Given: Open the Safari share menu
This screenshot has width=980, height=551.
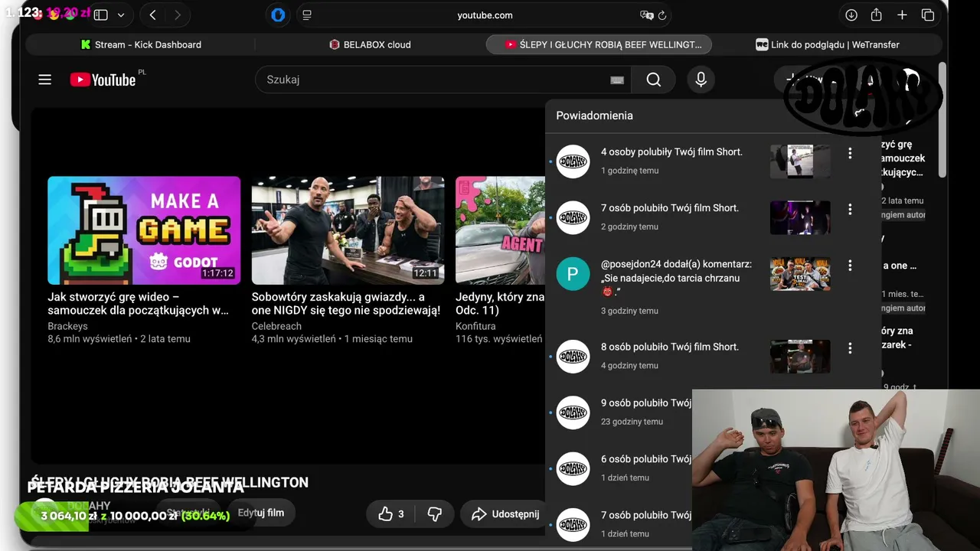Looking at the screenshot, I should [x=877, y=15].
